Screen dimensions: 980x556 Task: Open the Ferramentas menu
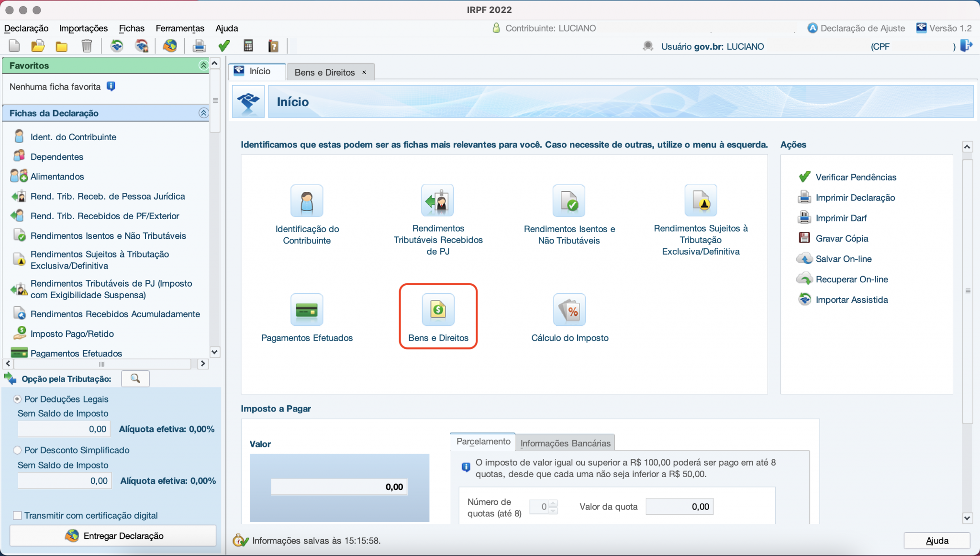180,28
